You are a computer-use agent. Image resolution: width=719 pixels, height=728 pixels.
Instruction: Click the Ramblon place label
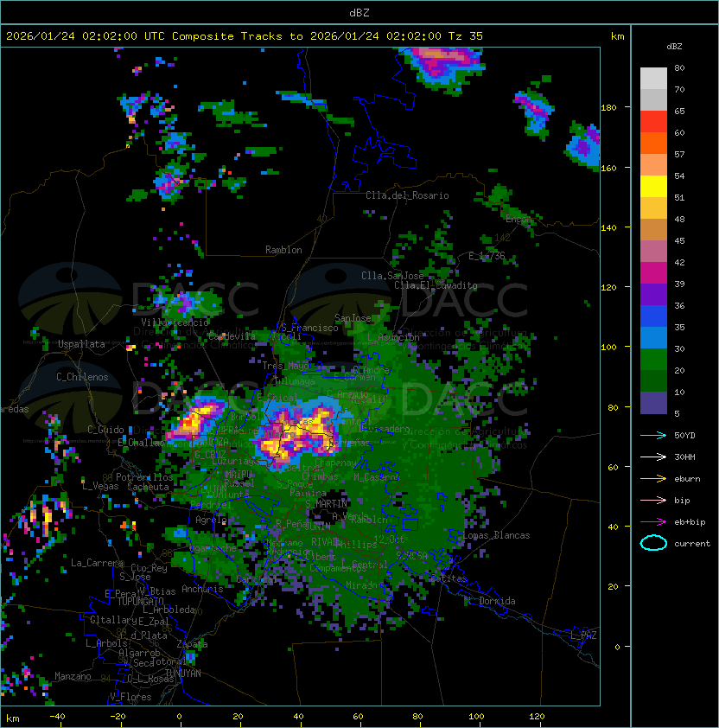point(283,250)
